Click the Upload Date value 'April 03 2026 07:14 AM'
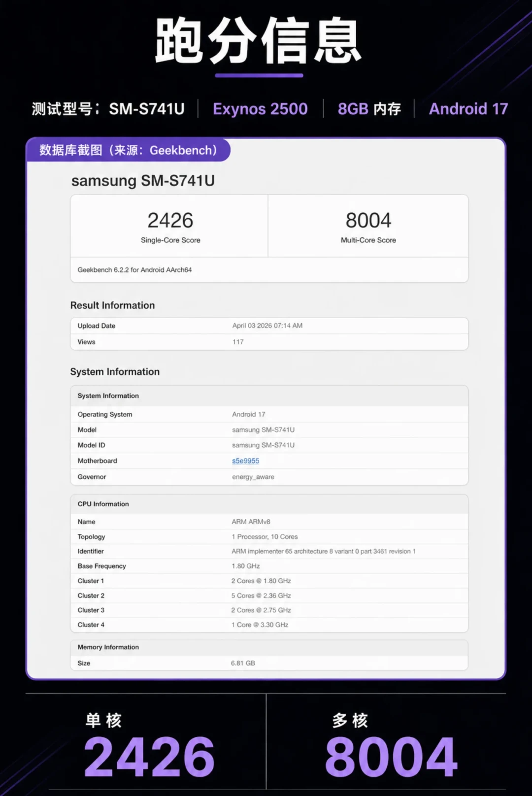This screenshot has width=532, height=796. coord(267,326)
